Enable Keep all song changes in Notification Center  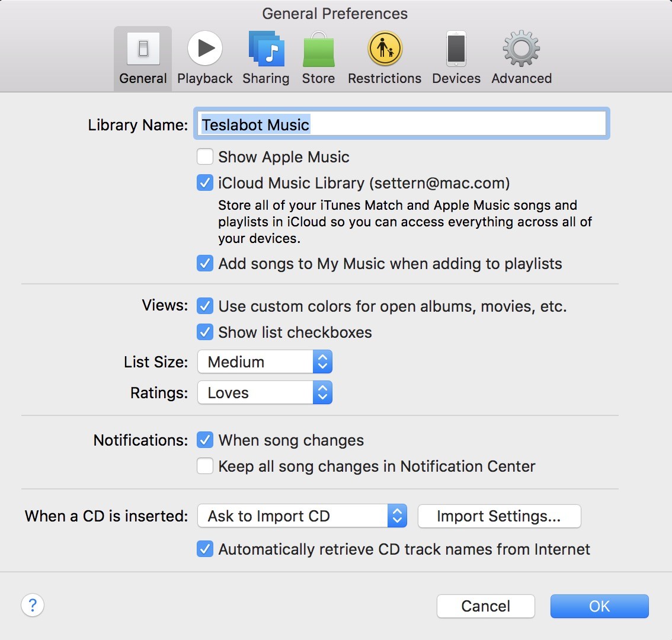pos(205,466)
